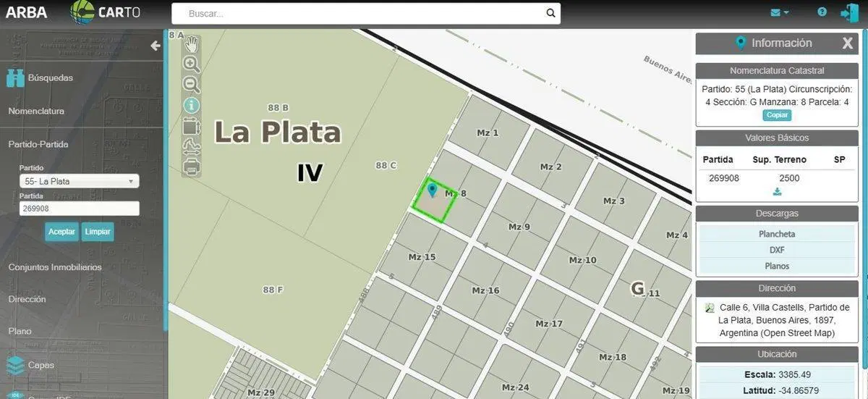The image size is (868, 399).
Task: Click the Aceptar button
Action: tap(61, 232)
